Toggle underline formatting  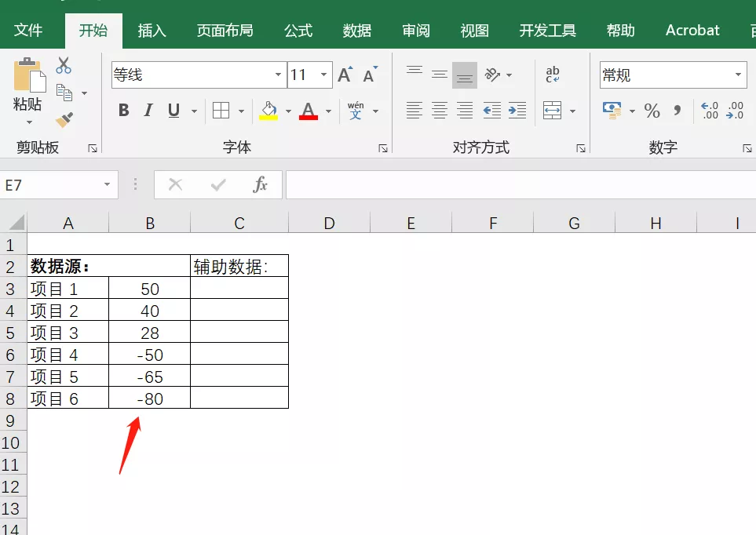tap(172, 110)
